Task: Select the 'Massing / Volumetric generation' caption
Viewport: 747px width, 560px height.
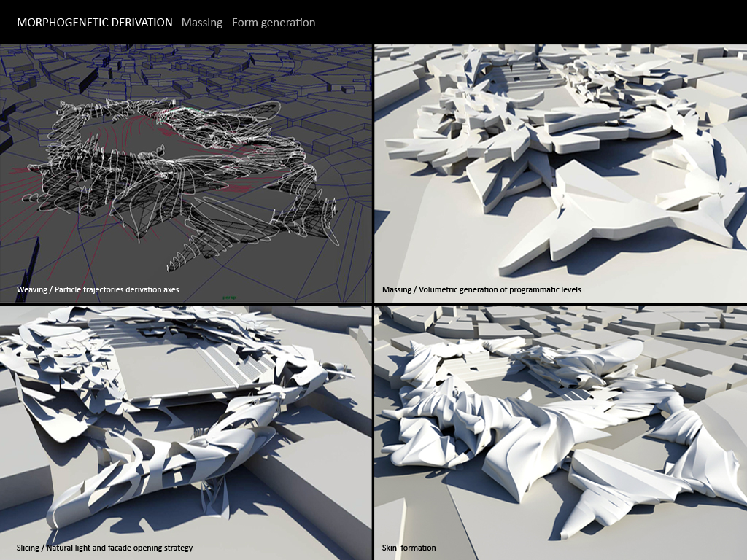Action: [x=481, y=289]
